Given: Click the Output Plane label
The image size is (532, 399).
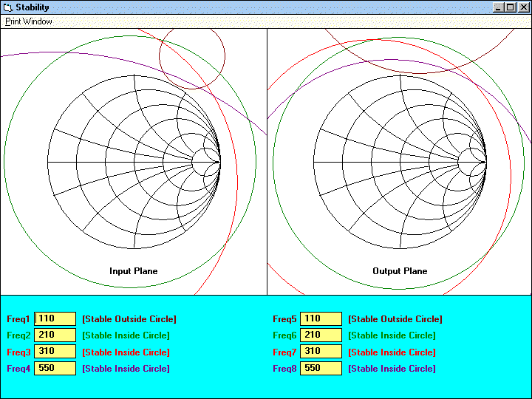Looking at the screenshot, I should tap(400, 271).
